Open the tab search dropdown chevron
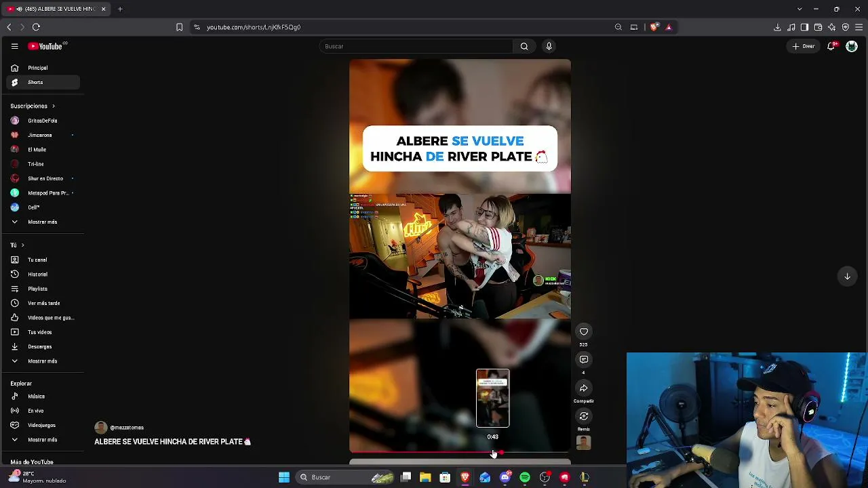 [x=800, y=9]
